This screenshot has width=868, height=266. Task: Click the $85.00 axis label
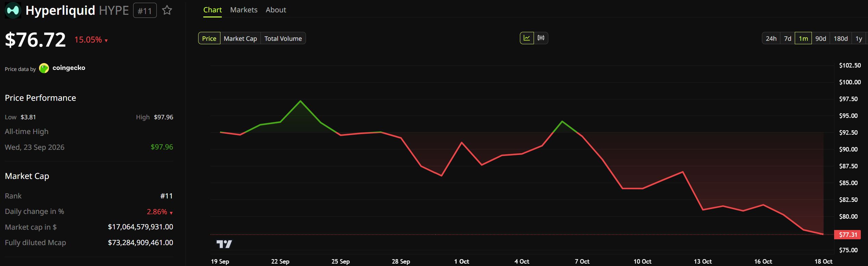(x=848, y=183)
